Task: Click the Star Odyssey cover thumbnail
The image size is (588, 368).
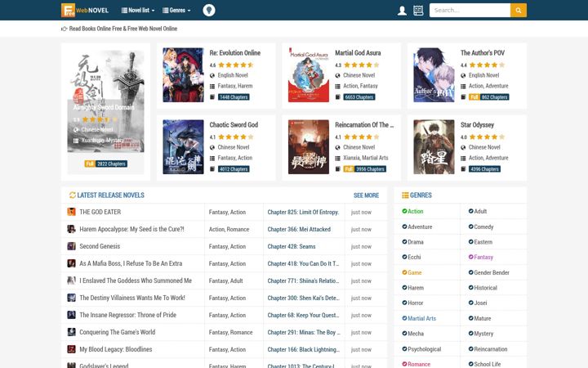Action: 434,147
